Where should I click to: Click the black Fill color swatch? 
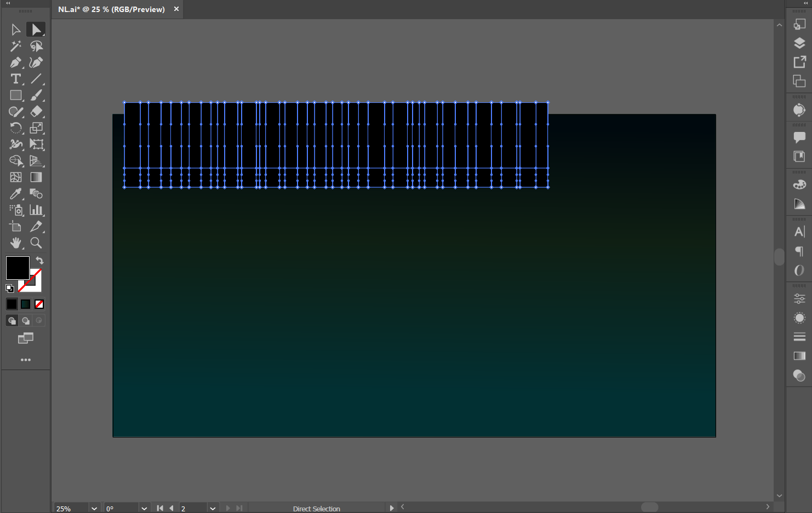click(17, 268)
